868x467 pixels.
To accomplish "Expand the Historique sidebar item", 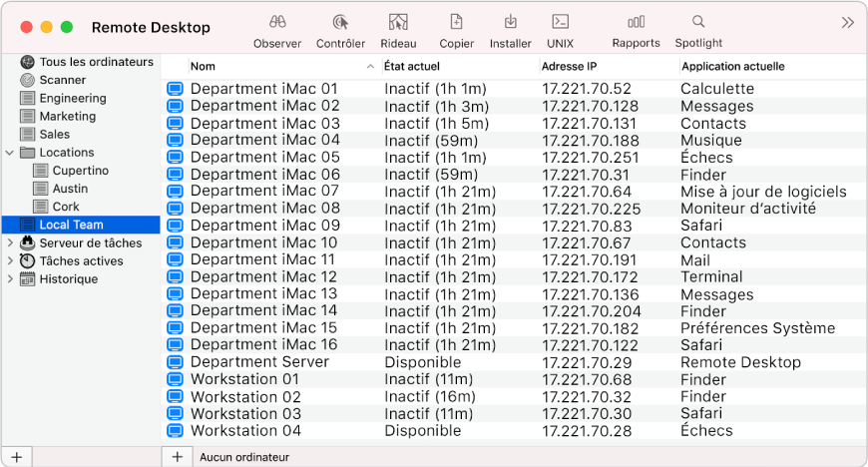I will (x=11, y=278).
